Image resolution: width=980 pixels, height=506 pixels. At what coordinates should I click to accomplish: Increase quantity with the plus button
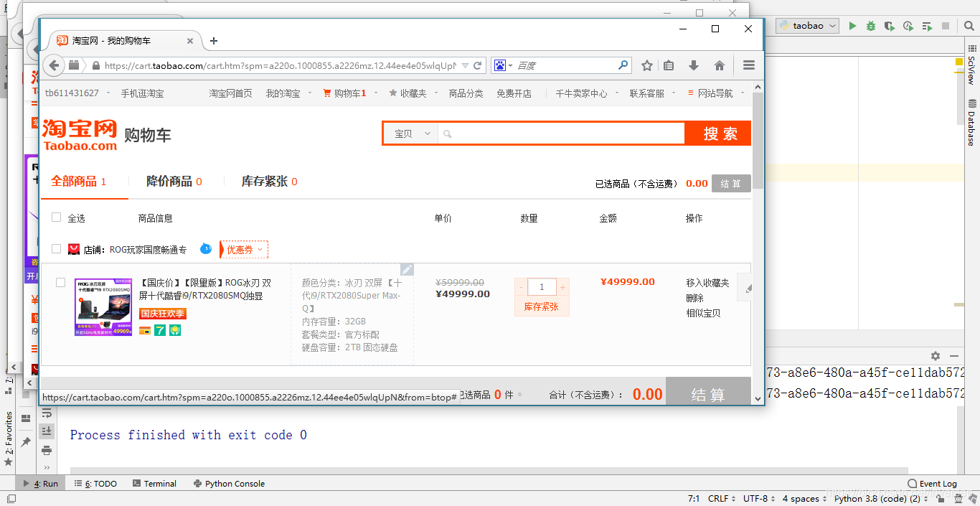[x=562, y=287]
